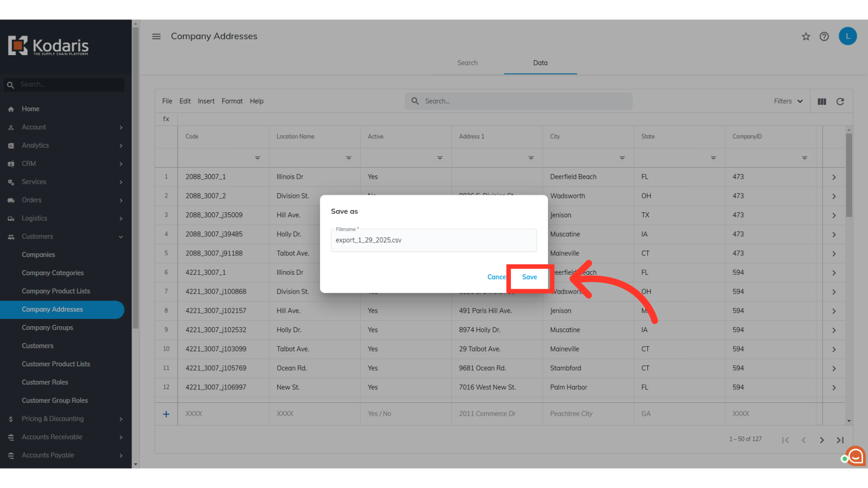The width and height of the screenshot is (868, 488).
Task: Open the Code column filter icon
Action: point(257,158)
